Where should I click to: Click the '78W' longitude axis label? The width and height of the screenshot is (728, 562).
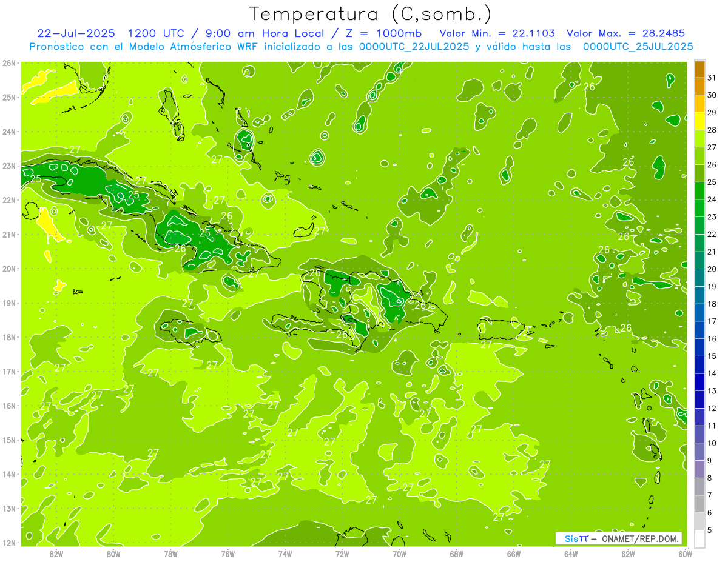pyautogui.click(x=170, y=554)
